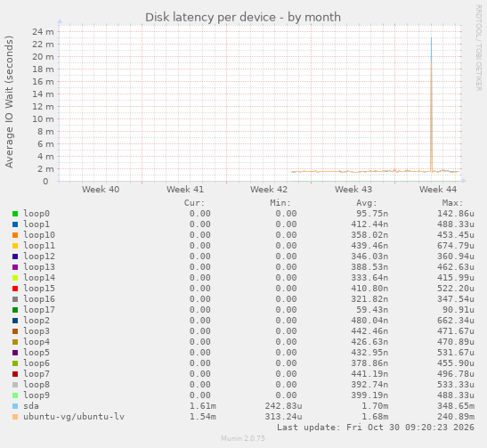This screenshot has height=448, width=487.
Task: Select the loop3 legend label
Action: [37, 331]
